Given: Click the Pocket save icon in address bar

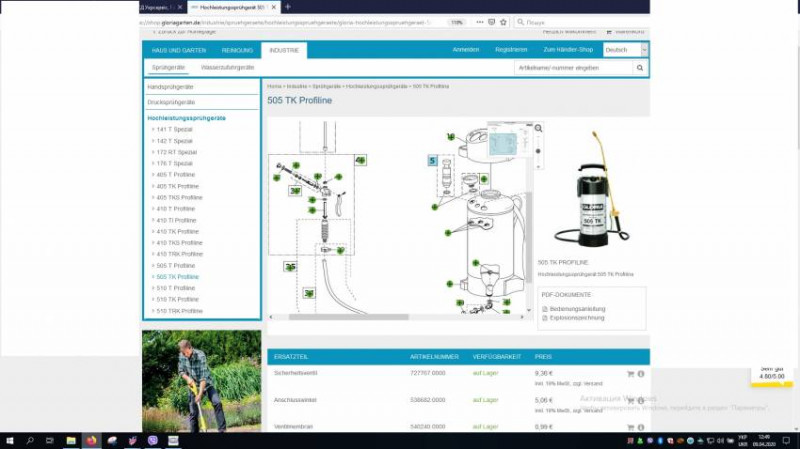Looking at the screenshot, I should [x=491, y=22].
